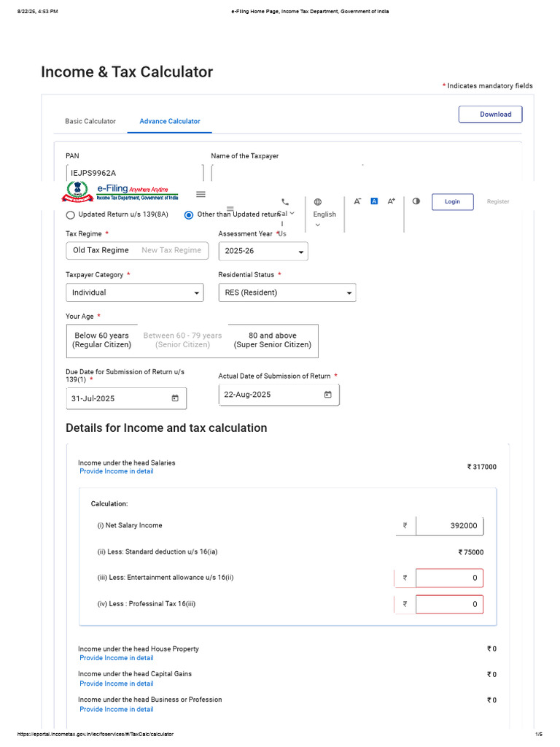Choose Old Tax Regime option
This screenshot has height=747, width=560.
pyautogui.click(x=101, y=250)
